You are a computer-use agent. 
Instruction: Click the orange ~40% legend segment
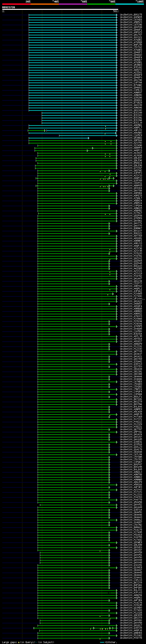[45, 4]
